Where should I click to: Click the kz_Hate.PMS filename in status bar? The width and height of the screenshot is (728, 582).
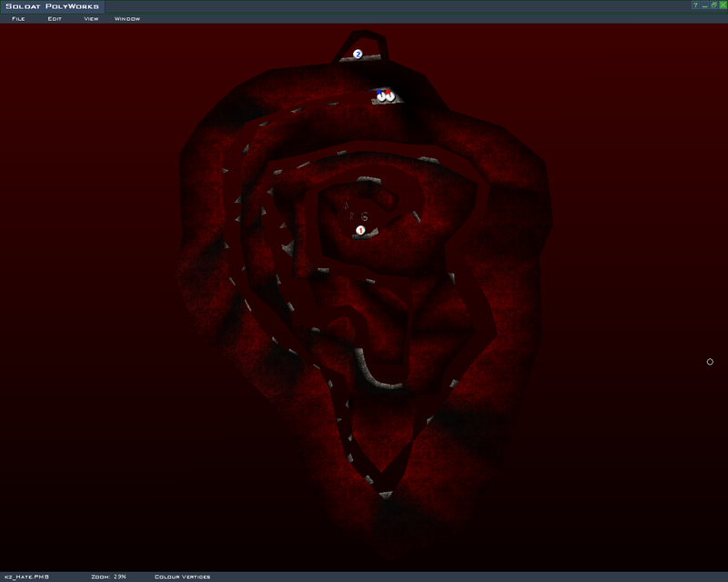pos(26,577)
